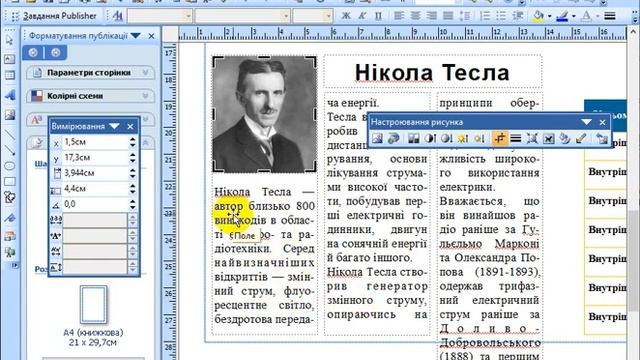
Task: Apply font color A
Action: coord(587,16)
